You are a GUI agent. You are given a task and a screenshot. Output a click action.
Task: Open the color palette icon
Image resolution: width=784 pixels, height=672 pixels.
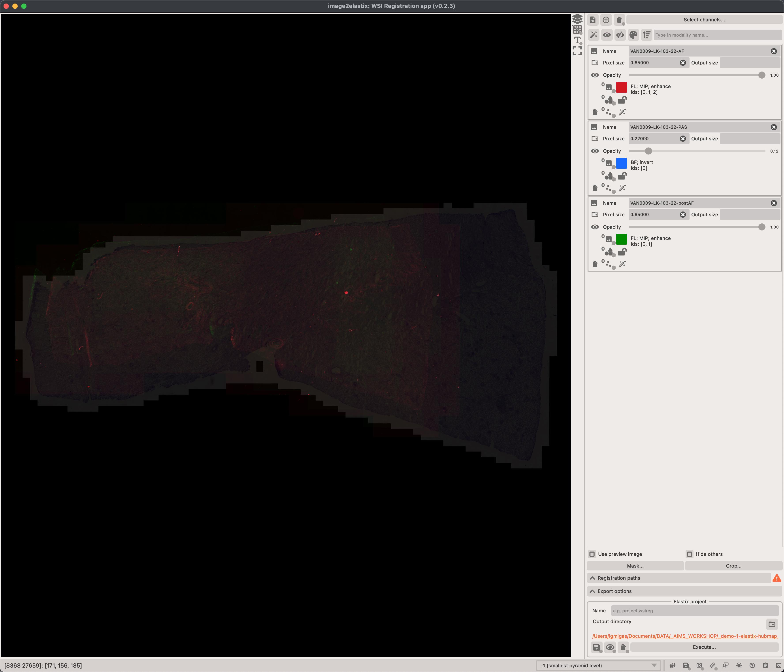pos(633,35)
